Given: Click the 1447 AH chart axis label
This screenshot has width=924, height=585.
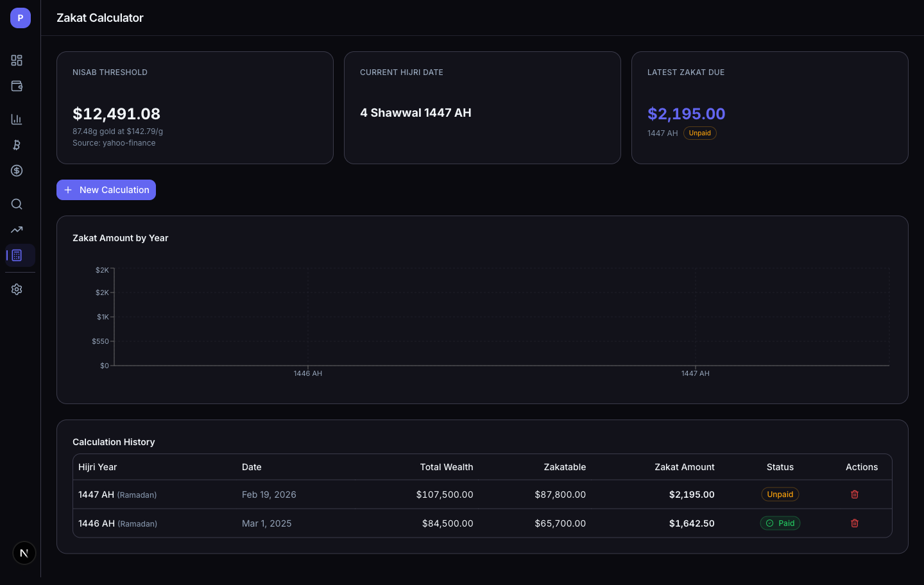Looking at the screenshot, I should (696, 373).
